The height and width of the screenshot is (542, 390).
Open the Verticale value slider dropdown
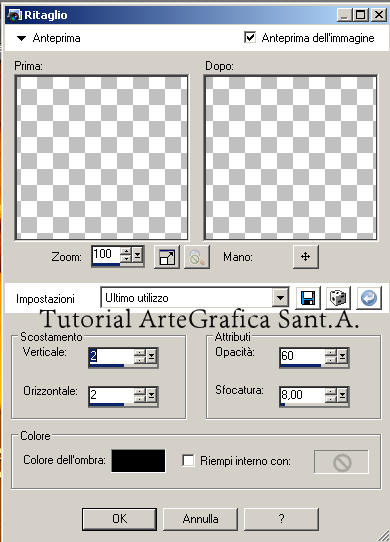151,356
